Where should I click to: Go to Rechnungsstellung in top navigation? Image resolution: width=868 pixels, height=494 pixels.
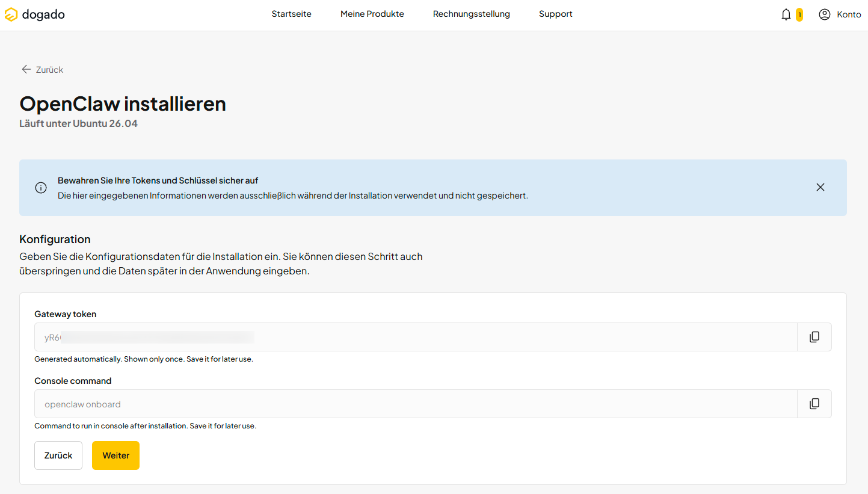472,14
